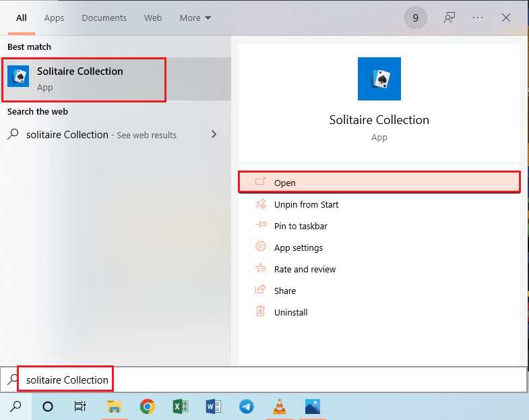
Task: Click the taskbar Search button
Action: (15, 407)
